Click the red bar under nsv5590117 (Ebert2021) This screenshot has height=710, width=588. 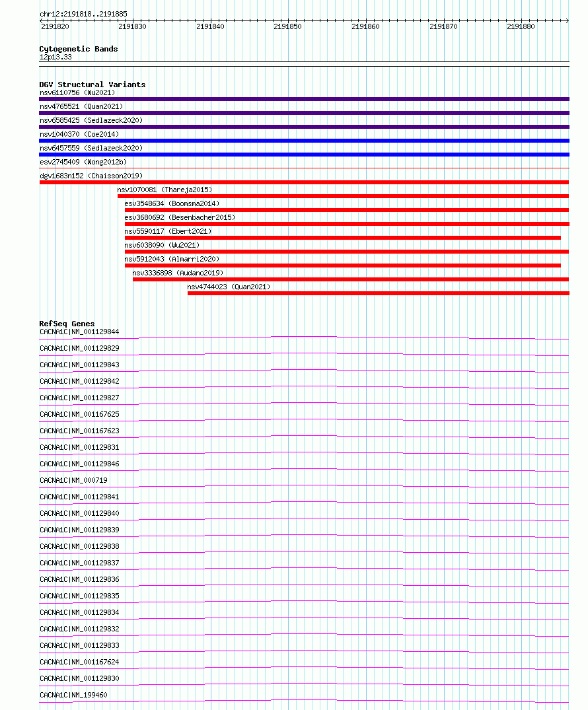pyautogui.click(x=342, y=238)
